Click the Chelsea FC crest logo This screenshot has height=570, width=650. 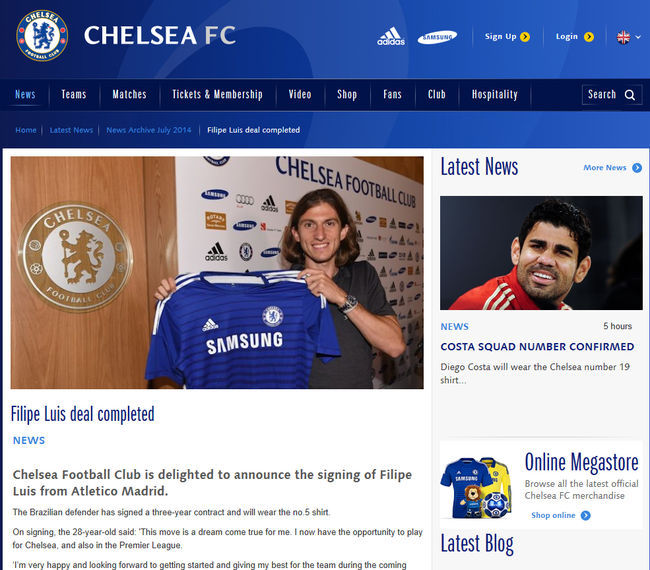coord(42,36)
